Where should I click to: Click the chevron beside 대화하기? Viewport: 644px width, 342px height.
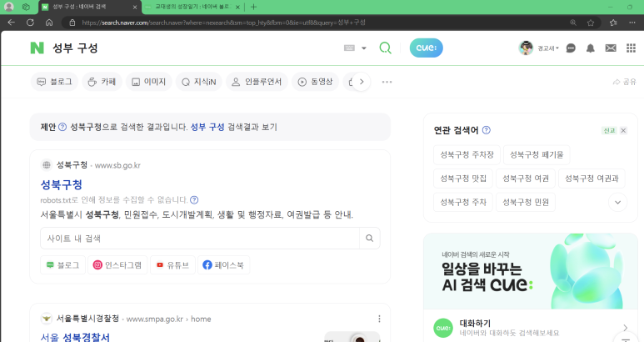625,328
